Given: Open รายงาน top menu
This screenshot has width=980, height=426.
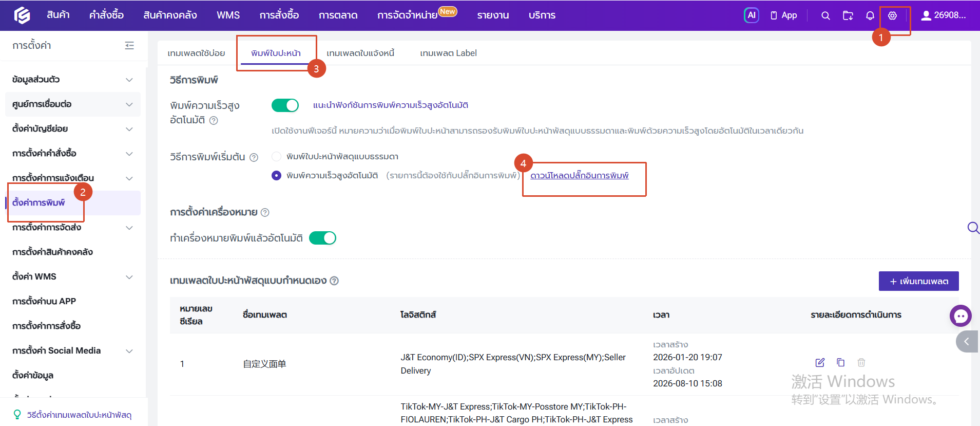Looking at the screenshot, I should coord(493,15).
